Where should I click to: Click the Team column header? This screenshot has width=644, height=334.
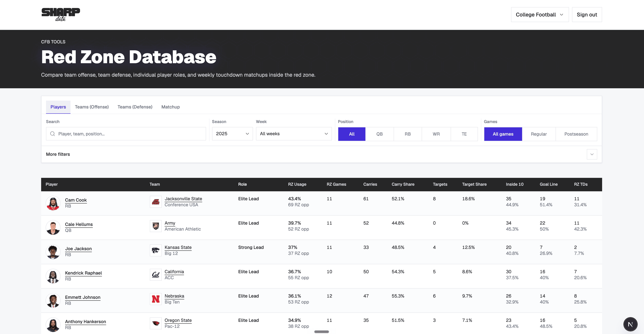click(154, 184)
